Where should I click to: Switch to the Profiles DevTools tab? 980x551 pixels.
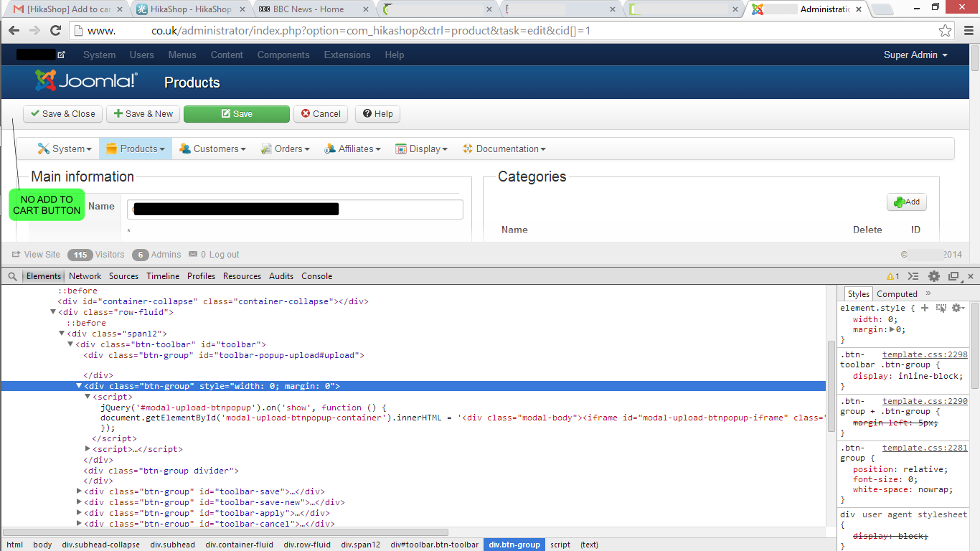point(201,276)
